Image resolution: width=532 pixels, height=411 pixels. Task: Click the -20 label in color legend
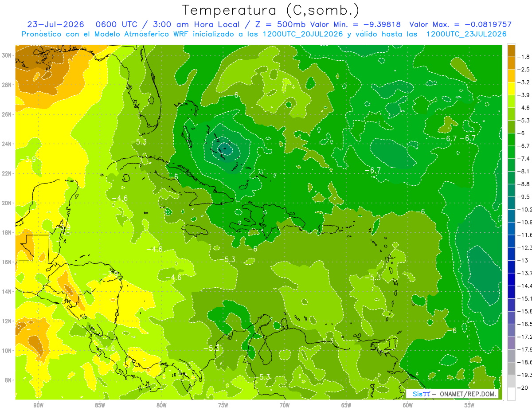click(x=523, y=388)
